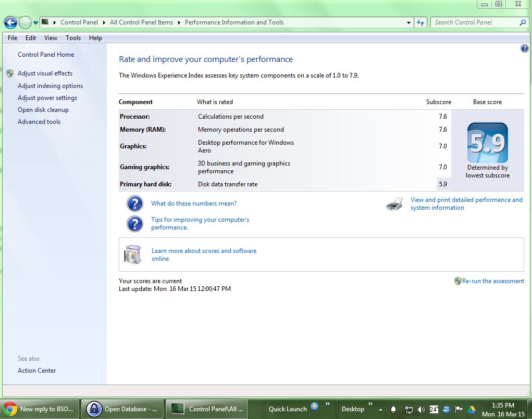532x419 pixels.
Task: Click the shield icon next to Re-run
Action: pyautogui.click(x=457, y=281)
